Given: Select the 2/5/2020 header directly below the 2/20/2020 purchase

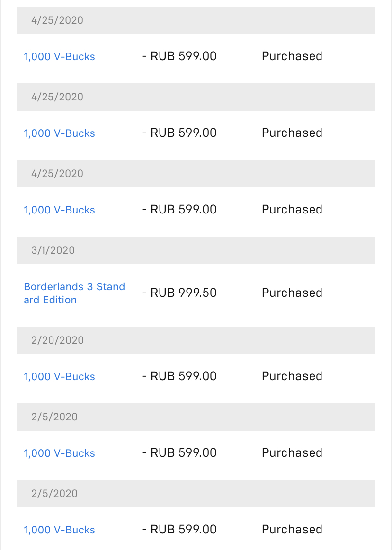Looking at the screenshot, I should coord(196,417).
